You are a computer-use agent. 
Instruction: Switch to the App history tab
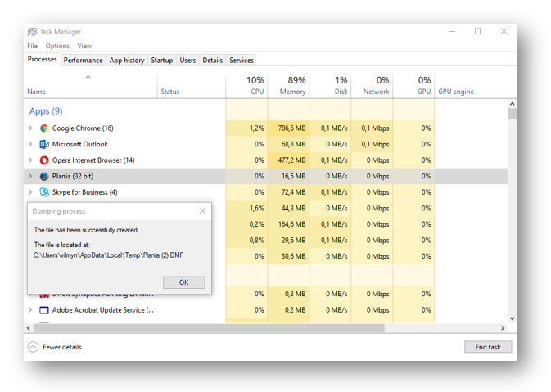tap(127, 61)
